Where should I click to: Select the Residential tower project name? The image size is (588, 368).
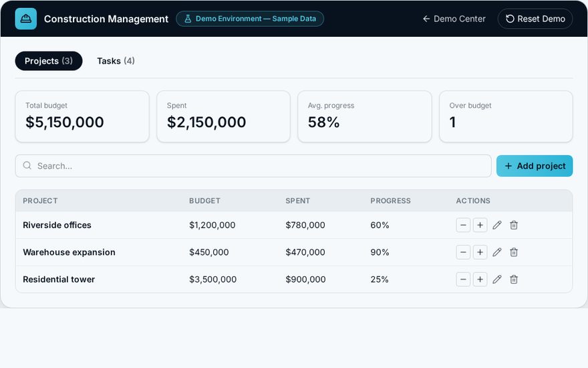coord(59,280)
